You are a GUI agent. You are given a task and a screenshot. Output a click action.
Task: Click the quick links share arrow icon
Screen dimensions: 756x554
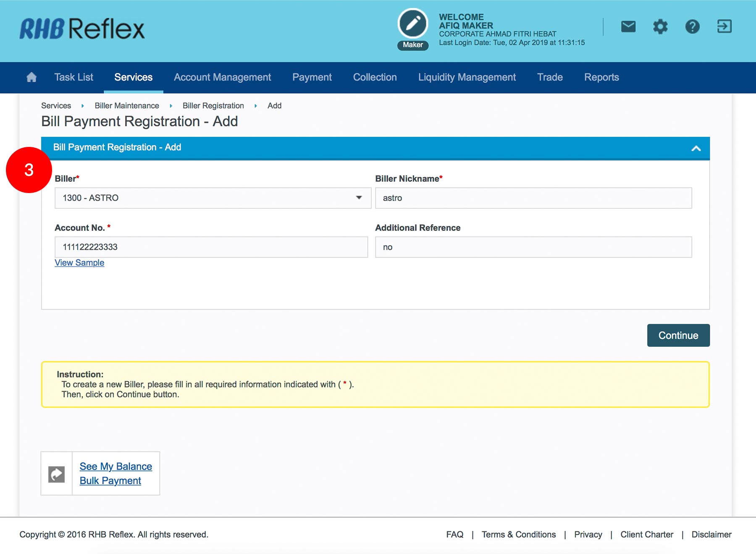(x=57, y=474)
